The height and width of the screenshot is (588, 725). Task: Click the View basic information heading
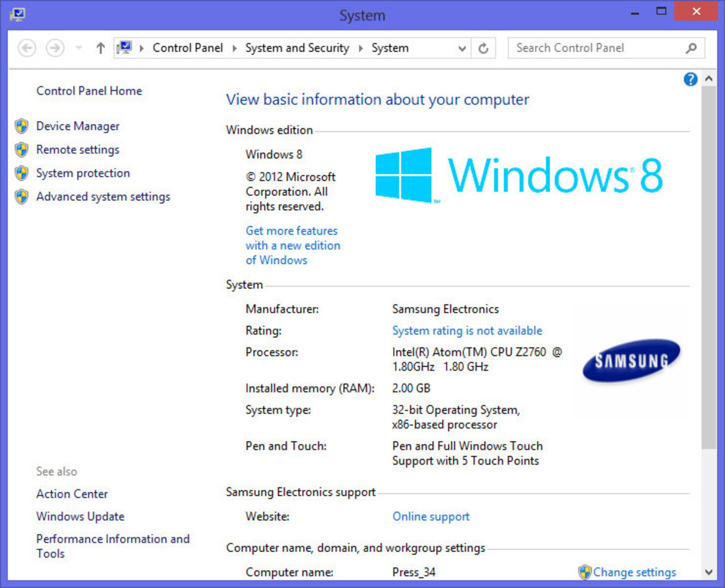coord(377,100)
